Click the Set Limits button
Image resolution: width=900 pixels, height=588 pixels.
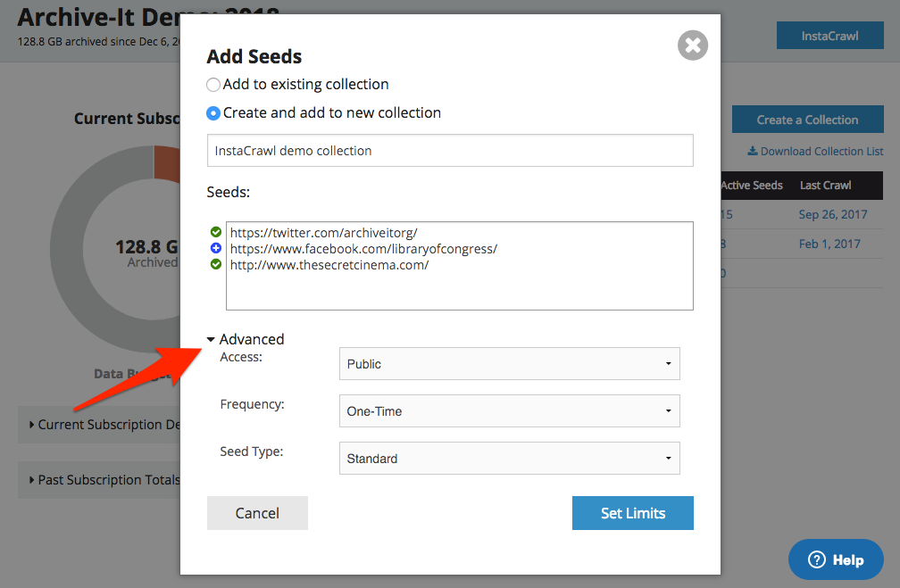point(632,513)
